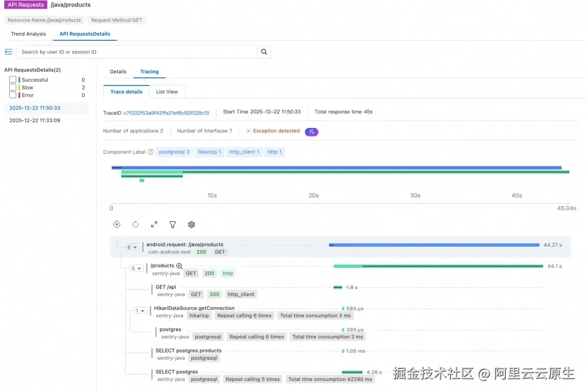Filter by http 1 component tag
The height and width of the screenshot is (392, 586).
click(275, 152)
